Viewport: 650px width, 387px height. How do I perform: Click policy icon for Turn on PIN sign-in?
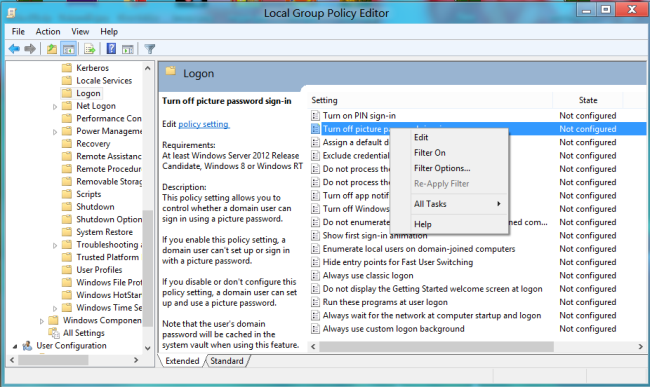[x=315, y=116]
